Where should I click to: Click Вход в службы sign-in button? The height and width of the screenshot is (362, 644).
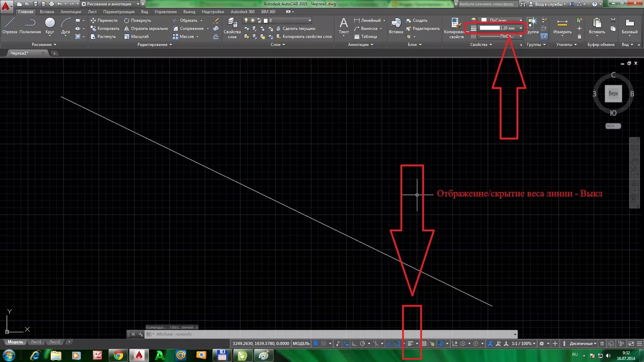point(547,4)
